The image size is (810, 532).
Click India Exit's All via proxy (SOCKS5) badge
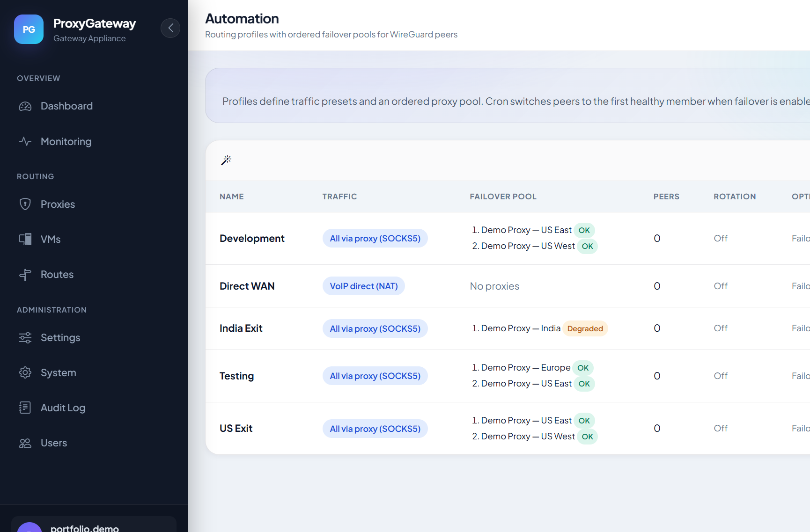(375, 328)
